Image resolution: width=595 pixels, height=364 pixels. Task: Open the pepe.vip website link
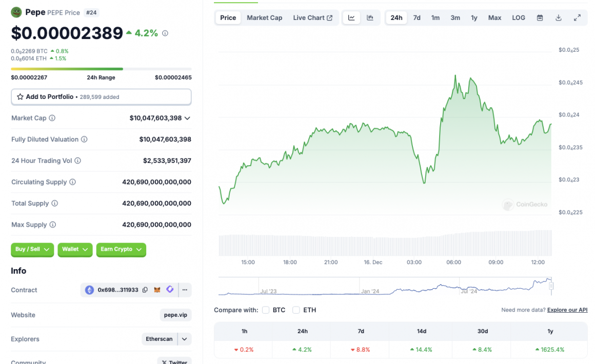click(175, 315)
